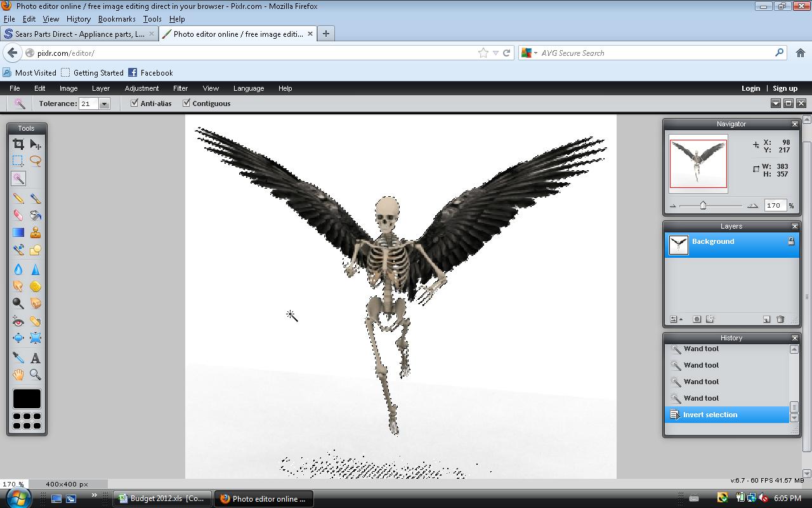Screen dimensions: 812x508
Task: Select the Blur tool
Action: 18,270
